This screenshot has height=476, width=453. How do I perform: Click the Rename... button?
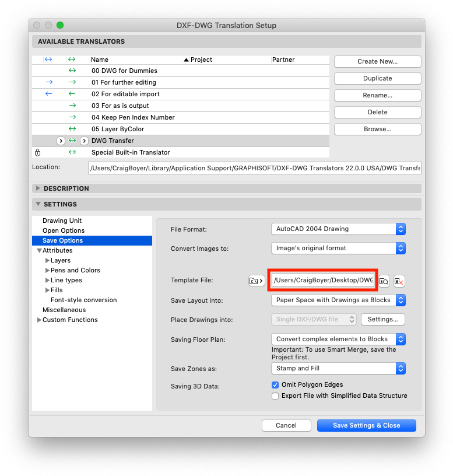[x=377, y=95]
